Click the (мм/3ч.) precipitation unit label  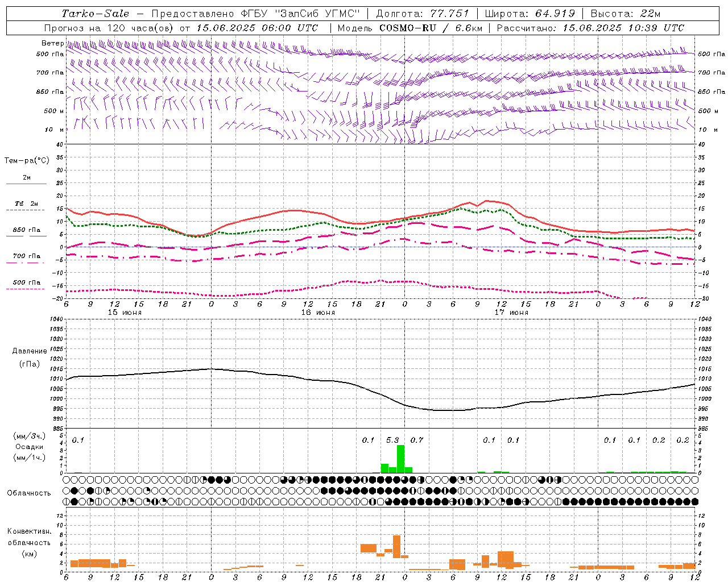pyautogui.click(x=29, y=436)
